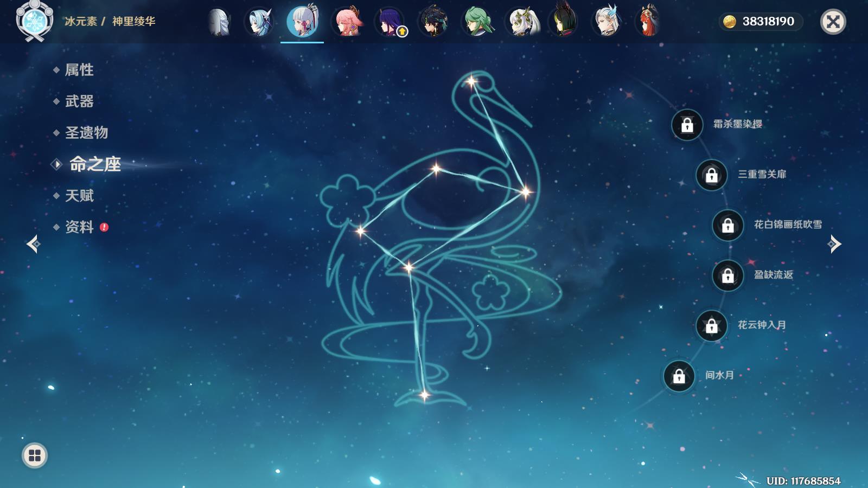Select the 花白锦画纸吹雪 label
Image resolution: width=868 pixels, height=488 pixels.
(788, 224)
